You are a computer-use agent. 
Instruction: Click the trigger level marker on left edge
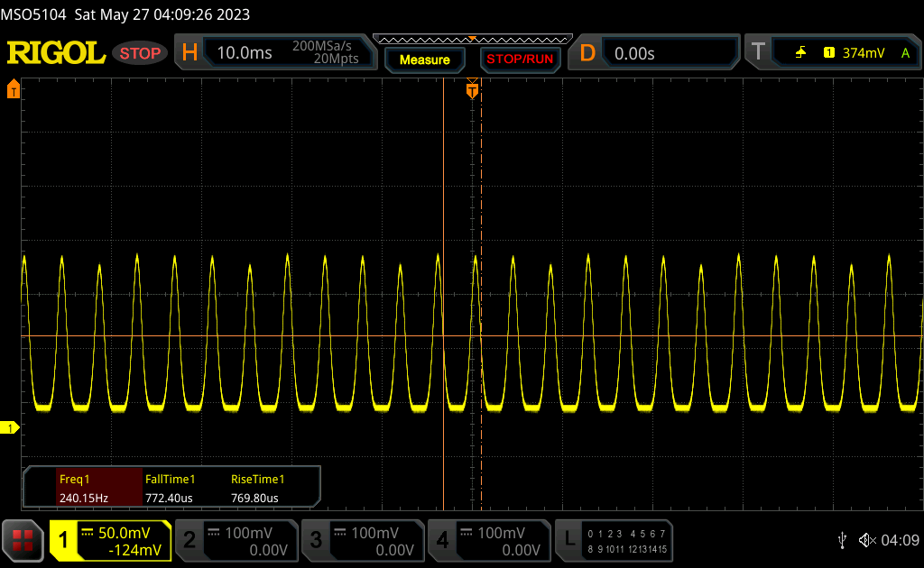click(13, 89)
